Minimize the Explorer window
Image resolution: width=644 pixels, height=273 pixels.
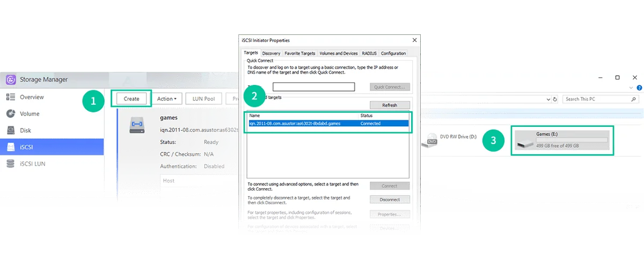(600, 78)
